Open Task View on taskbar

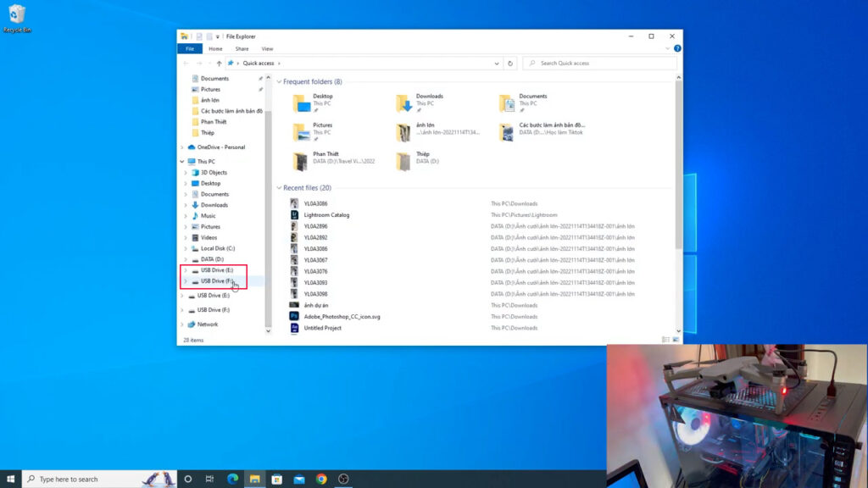[210, 480]
